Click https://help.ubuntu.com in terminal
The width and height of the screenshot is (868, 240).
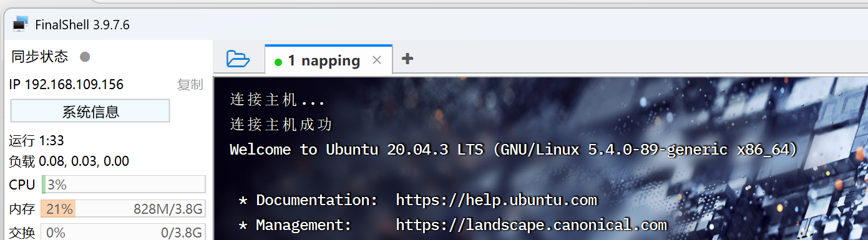pyautogui.click(x=497, y=200)
